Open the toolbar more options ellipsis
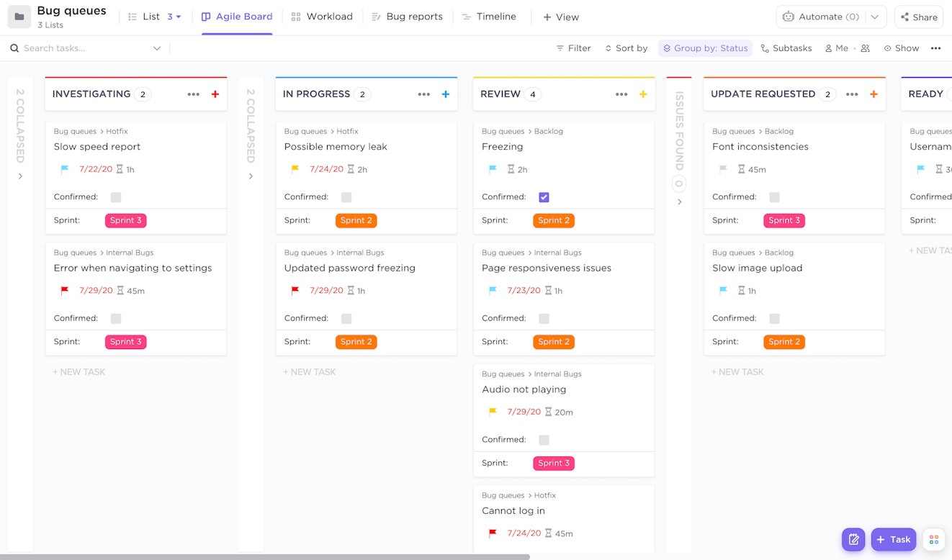Viewport: 952px width, 560px height. (935, 48)
